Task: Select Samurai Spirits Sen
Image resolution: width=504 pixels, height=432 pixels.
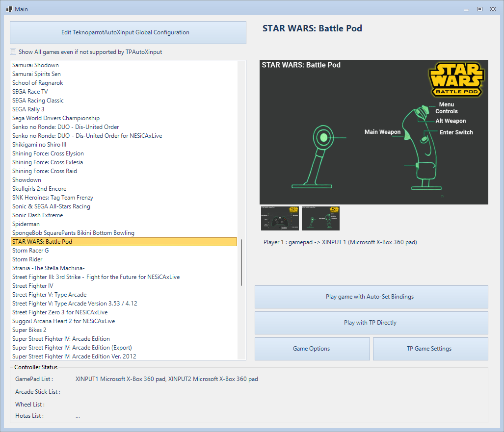Action: [124, 74]
